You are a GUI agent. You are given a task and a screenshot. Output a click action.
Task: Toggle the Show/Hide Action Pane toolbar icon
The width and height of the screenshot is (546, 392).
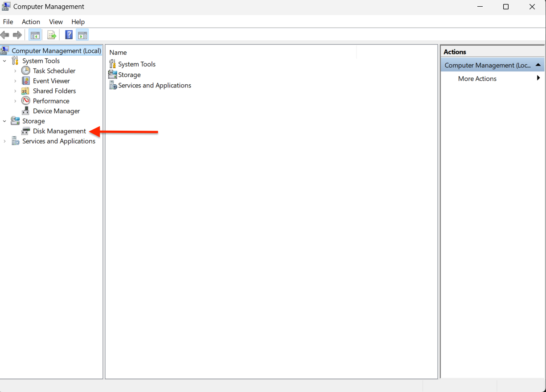point(82,34)
